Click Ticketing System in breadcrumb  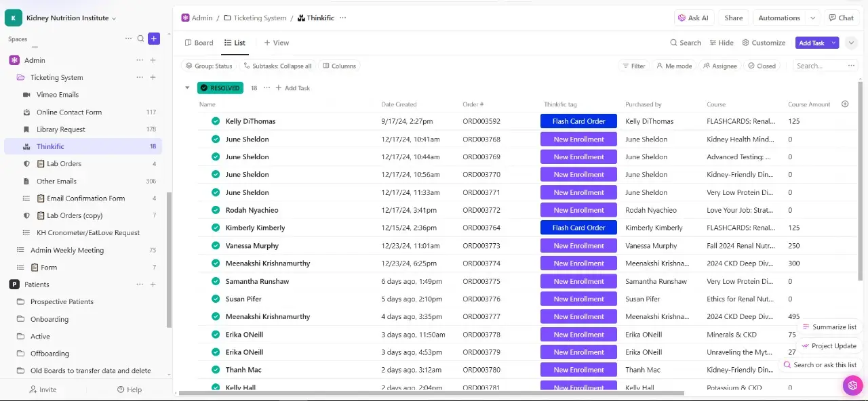(256, 18)
